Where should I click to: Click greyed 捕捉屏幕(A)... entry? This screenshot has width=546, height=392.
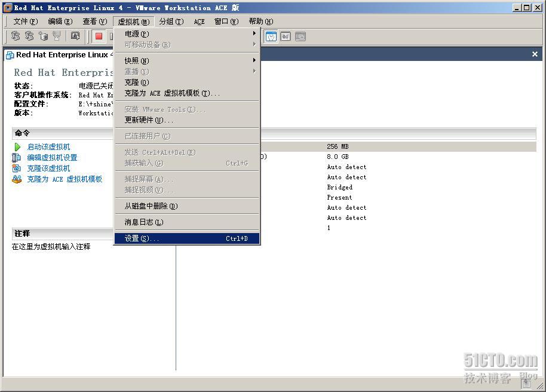(x=187, y=179)
